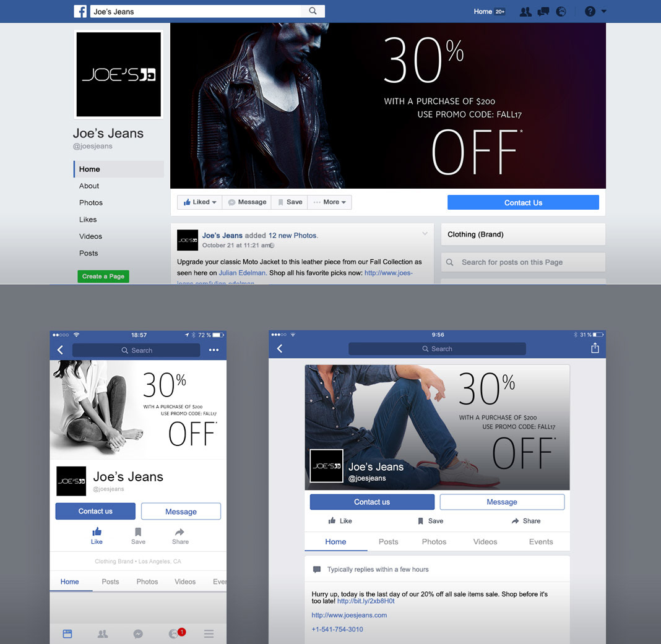Open the www.joesjeans.com link on tablet

tap(349, 616)
